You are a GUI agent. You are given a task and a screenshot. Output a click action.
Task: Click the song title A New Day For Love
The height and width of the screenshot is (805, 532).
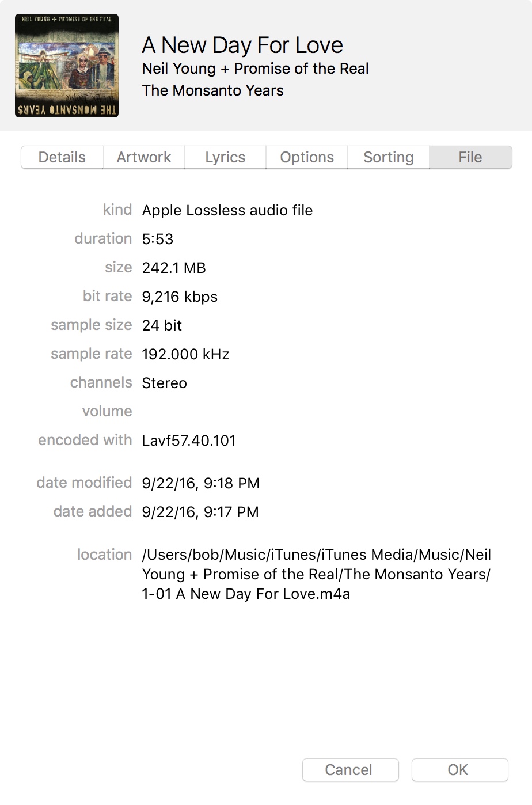(242, 45)
